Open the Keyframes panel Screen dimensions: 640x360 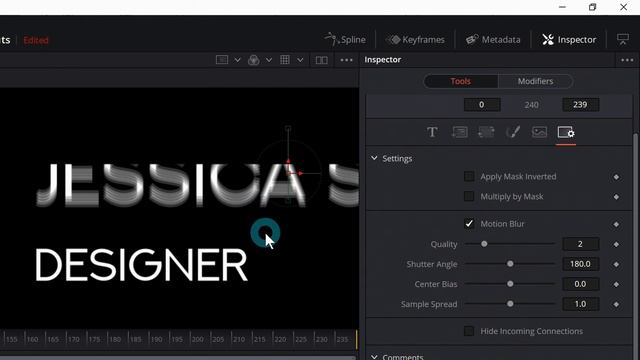pyautogui.click(x=416, y=40)
